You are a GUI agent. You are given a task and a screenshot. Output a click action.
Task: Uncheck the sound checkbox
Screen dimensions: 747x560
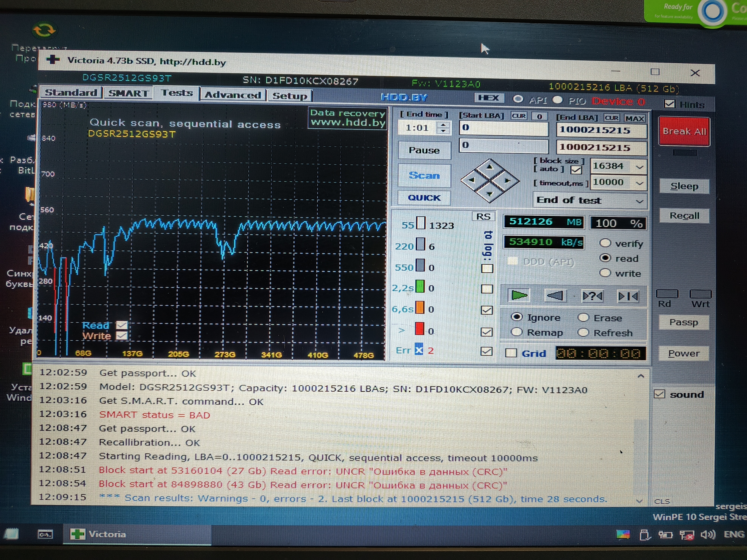click(659, 394)
